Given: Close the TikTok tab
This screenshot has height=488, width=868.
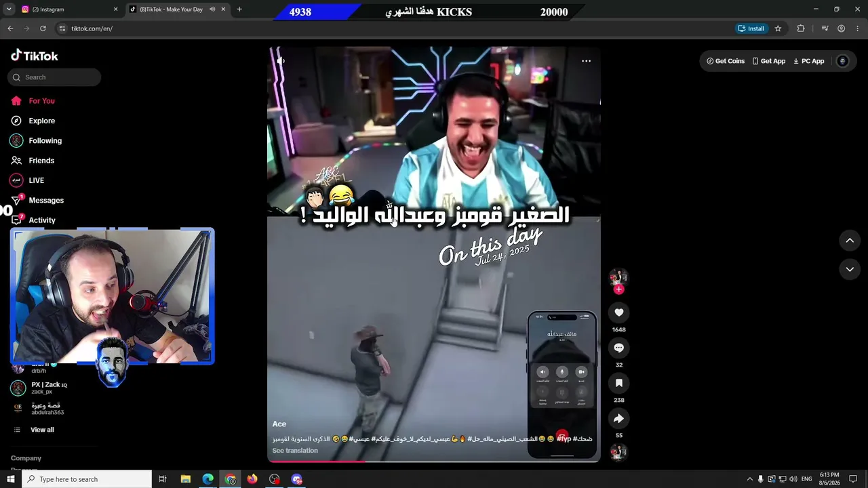Looking at the screenshot, I should [223, 9].
